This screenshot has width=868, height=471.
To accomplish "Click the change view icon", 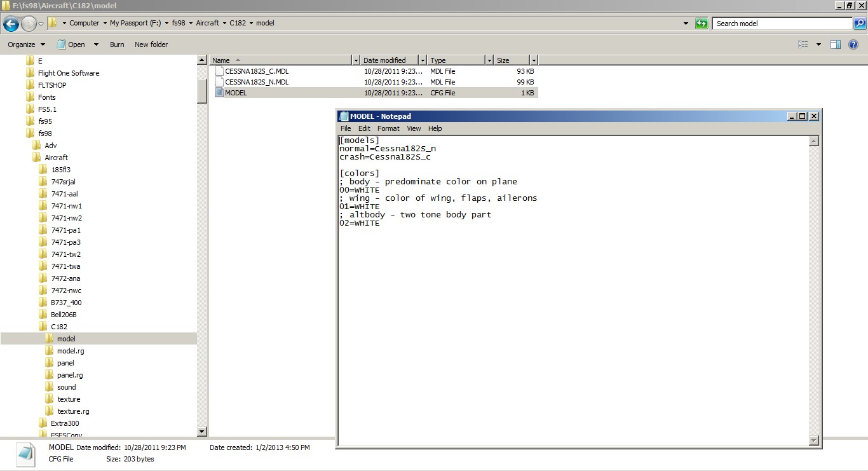I will click(x=803, y=44).
